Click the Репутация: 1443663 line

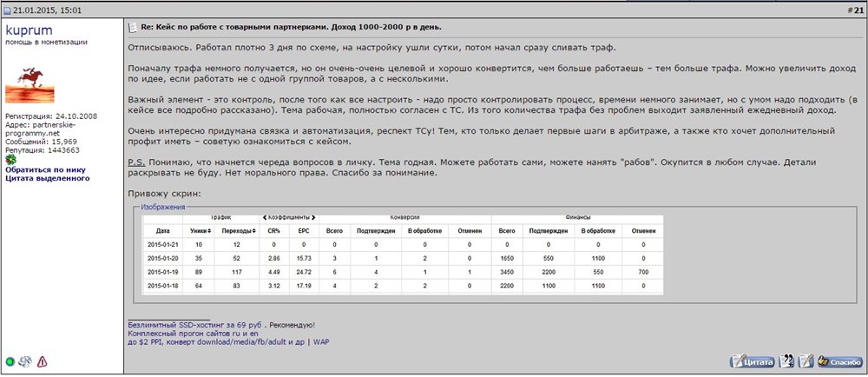coord(42,150)
